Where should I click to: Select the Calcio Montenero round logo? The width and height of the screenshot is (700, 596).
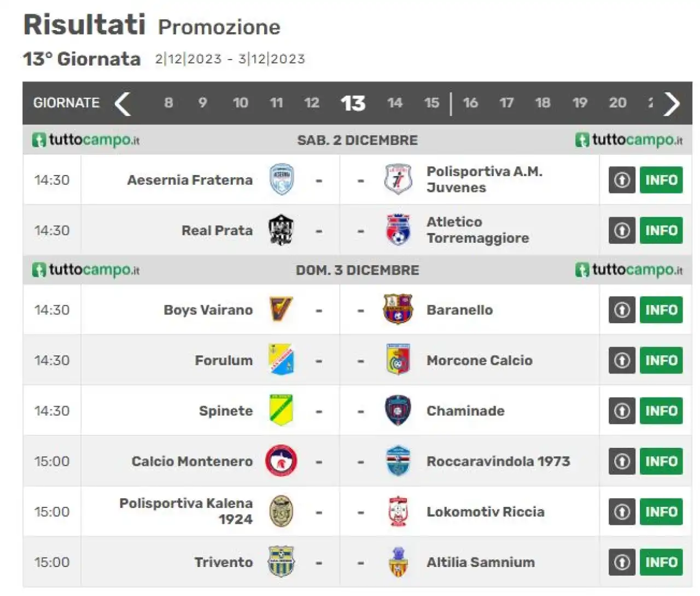[281, 461]
